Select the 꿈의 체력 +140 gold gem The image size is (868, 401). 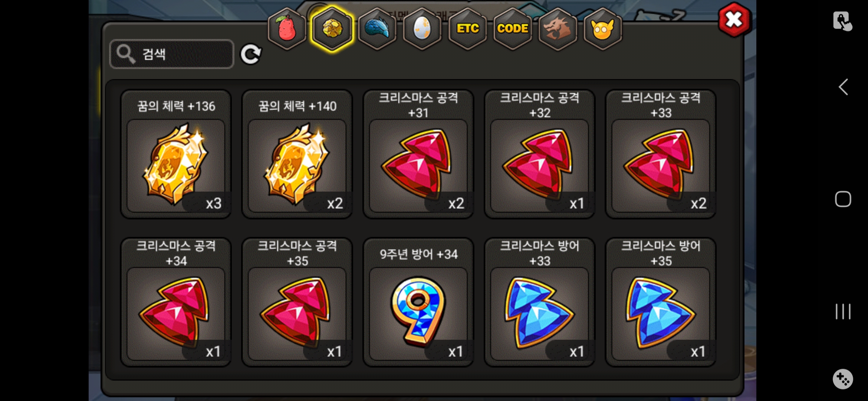(x=297, y=154)
